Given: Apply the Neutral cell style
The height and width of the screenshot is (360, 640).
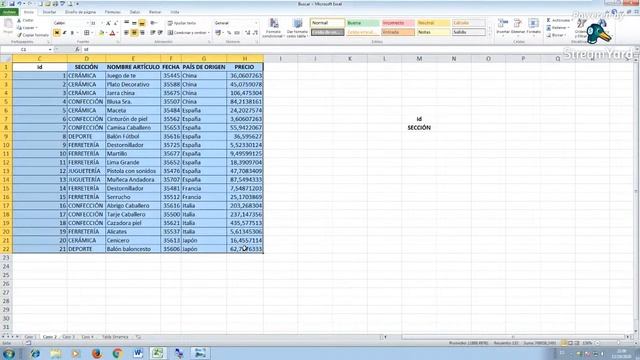Looking at the screenshot, I should 433,23.
